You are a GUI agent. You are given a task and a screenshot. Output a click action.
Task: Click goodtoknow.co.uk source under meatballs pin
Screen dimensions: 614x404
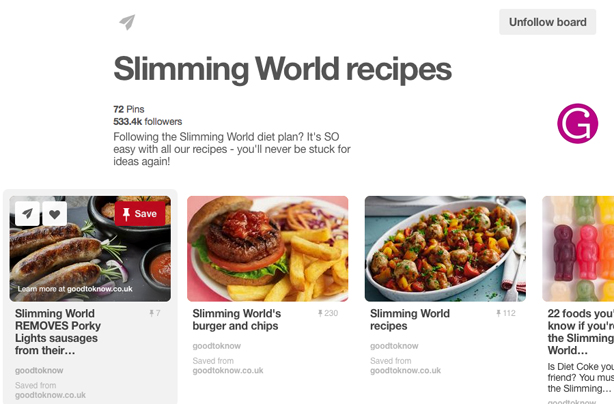point(405,370)
